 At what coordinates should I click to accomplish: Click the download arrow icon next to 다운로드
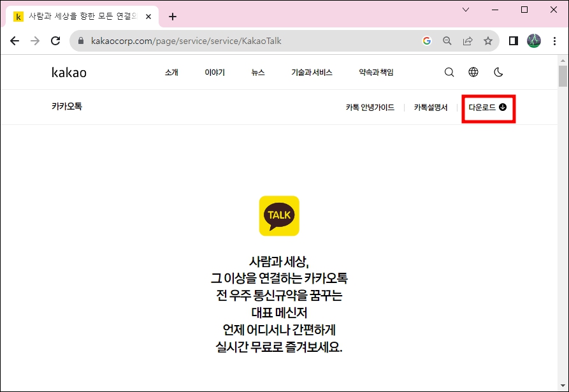click(503, 108)
